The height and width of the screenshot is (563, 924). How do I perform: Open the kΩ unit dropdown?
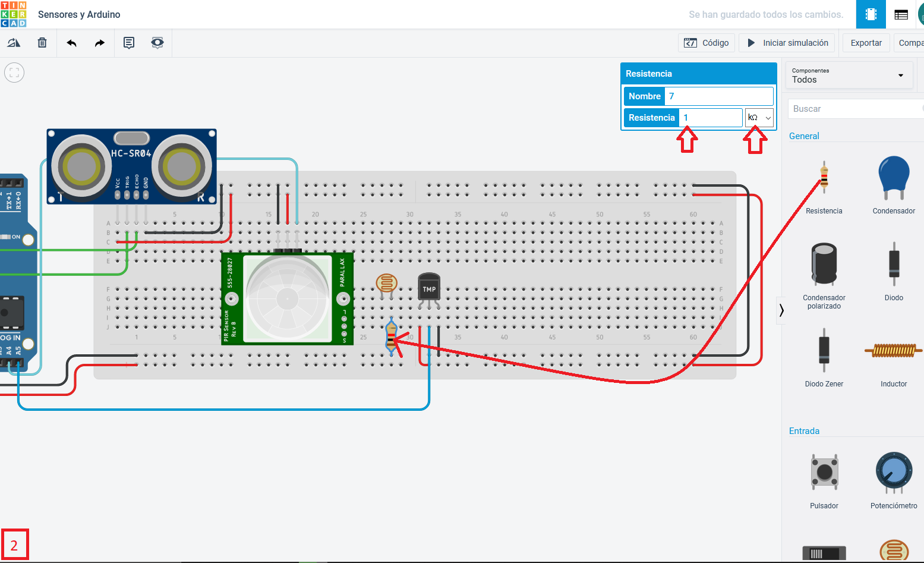coord(759,117)
